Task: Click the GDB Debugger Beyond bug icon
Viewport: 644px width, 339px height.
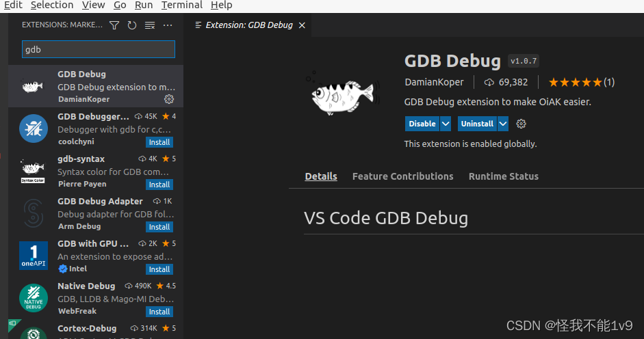Action: [34, 128]
